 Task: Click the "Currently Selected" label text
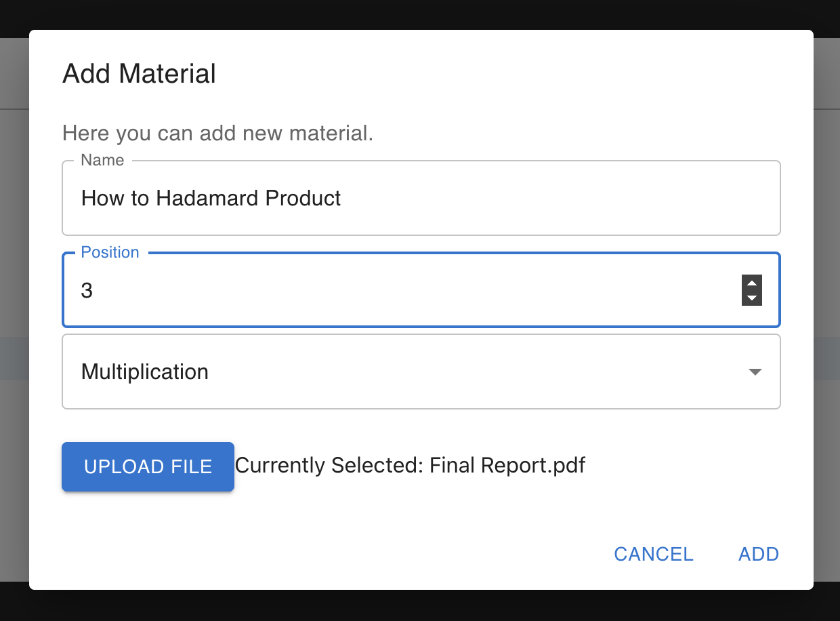pyautogui.click(x=329, y=466)
